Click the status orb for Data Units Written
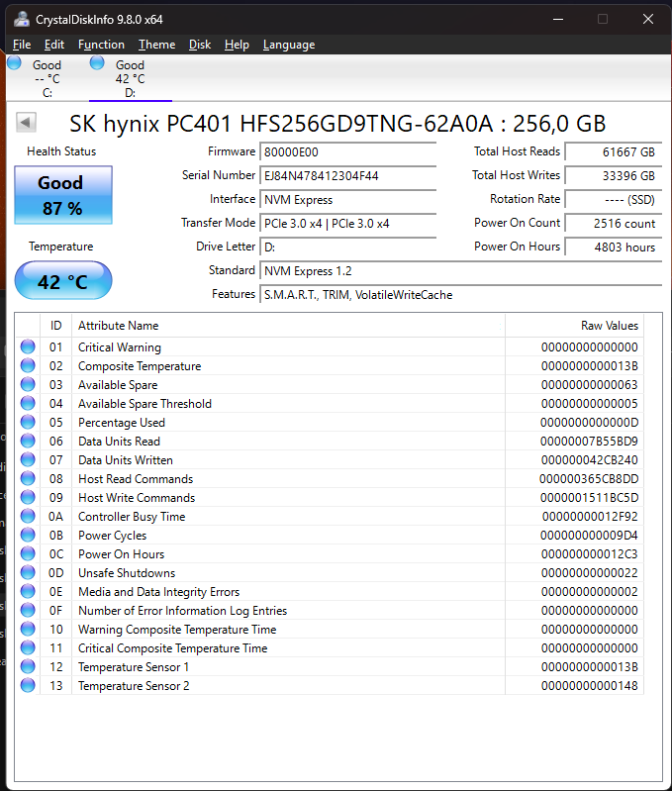The image size is (672, 791). (28, 459)
